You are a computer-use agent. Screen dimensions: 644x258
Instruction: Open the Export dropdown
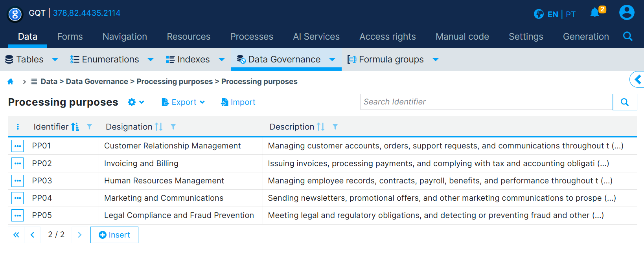183,102
